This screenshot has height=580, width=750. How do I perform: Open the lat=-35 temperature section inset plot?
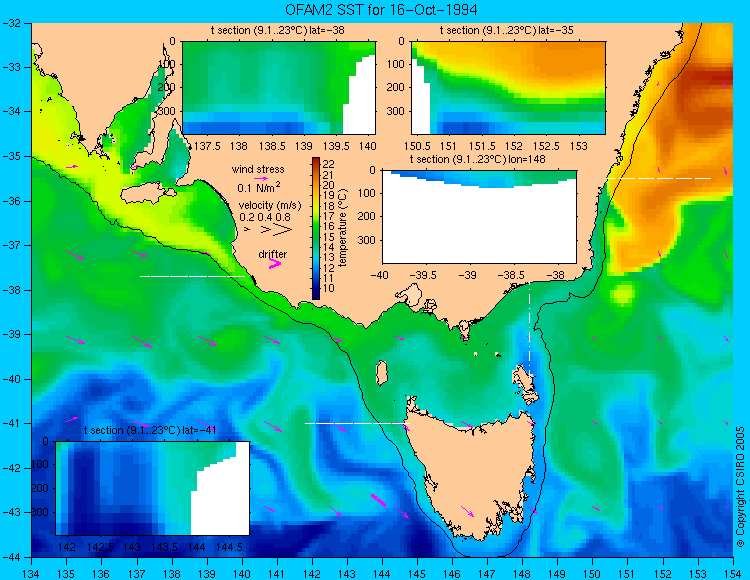pyautogui.click(x=508, y=88)
